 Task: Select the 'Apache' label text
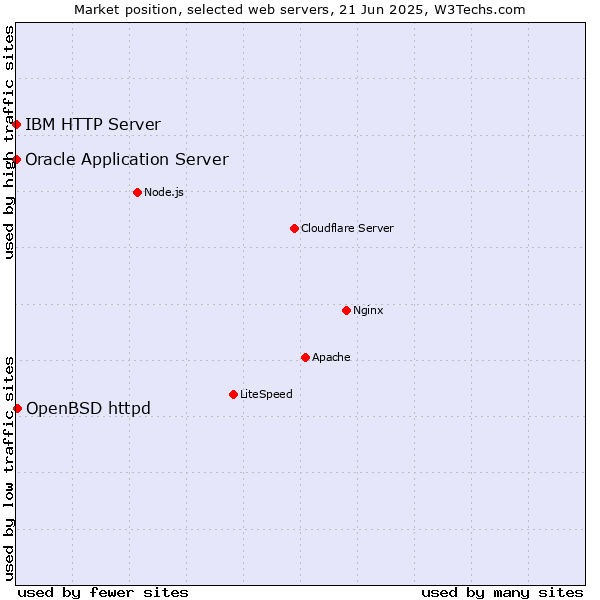click(331, 357)
